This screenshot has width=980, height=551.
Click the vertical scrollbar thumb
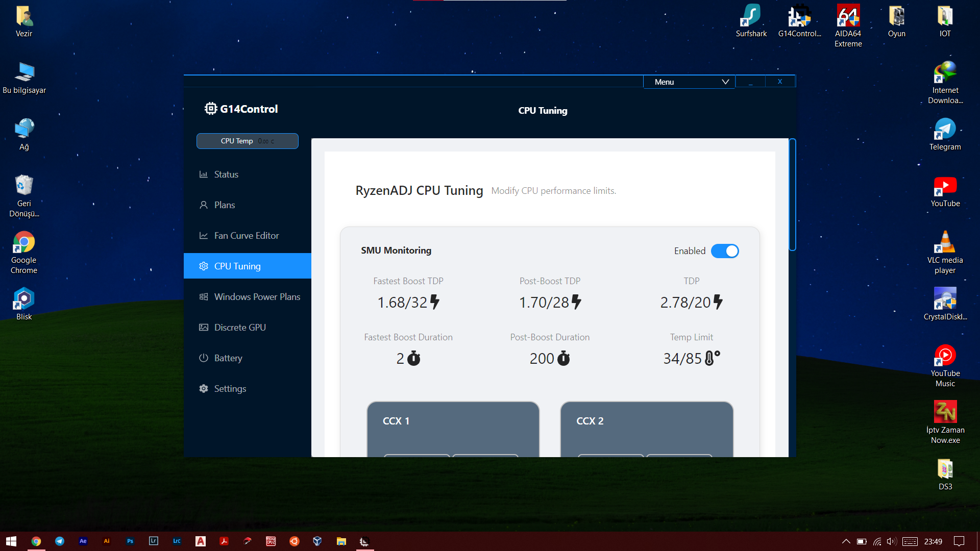click(792, 194)
